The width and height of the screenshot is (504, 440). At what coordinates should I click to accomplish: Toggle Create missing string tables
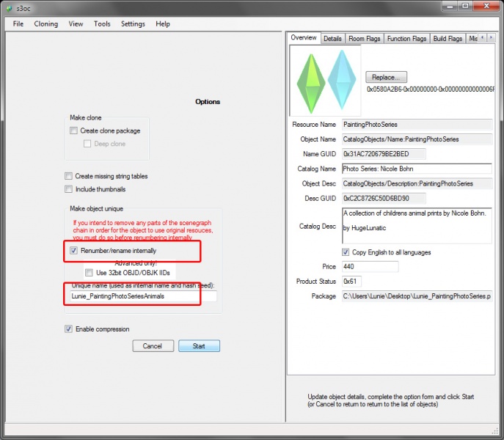coord(69,176)
